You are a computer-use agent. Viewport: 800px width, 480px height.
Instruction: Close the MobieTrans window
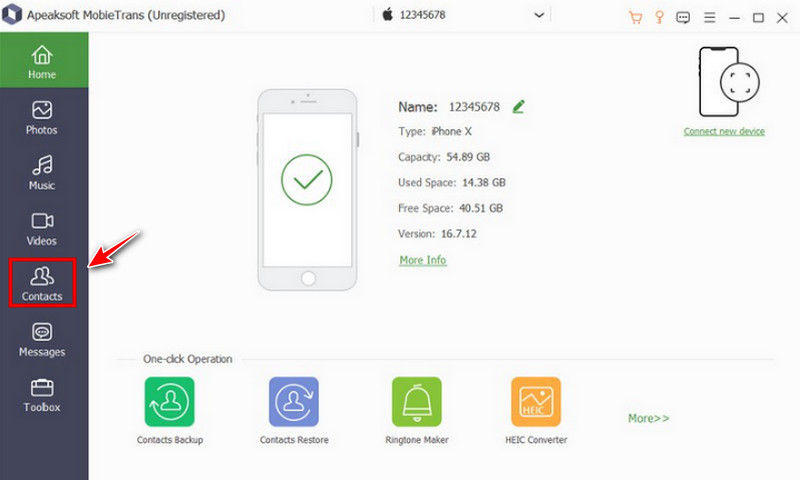tap(782, 18)
